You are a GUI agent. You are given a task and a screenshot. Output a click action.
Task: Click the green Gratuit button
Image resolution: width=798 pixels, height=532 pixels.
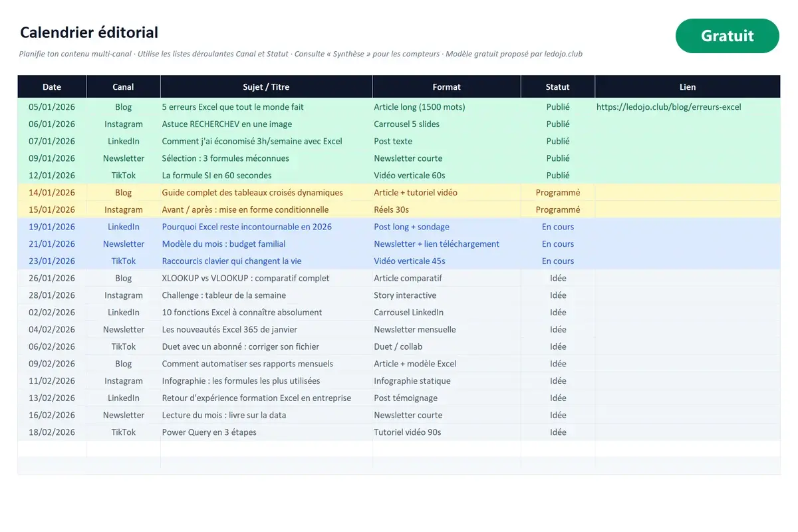[x=727, y=36]
